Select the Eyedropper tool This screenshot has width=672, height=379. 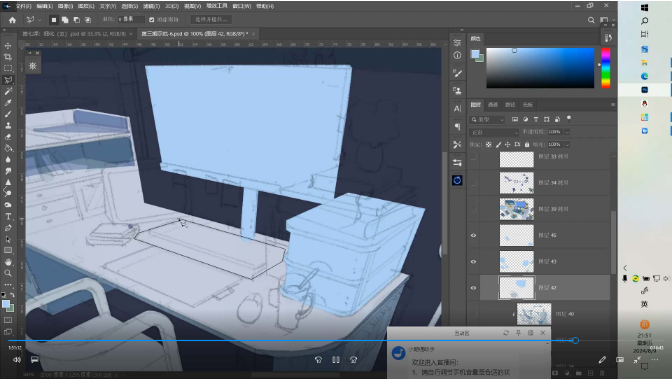click(x=8, y=103)
